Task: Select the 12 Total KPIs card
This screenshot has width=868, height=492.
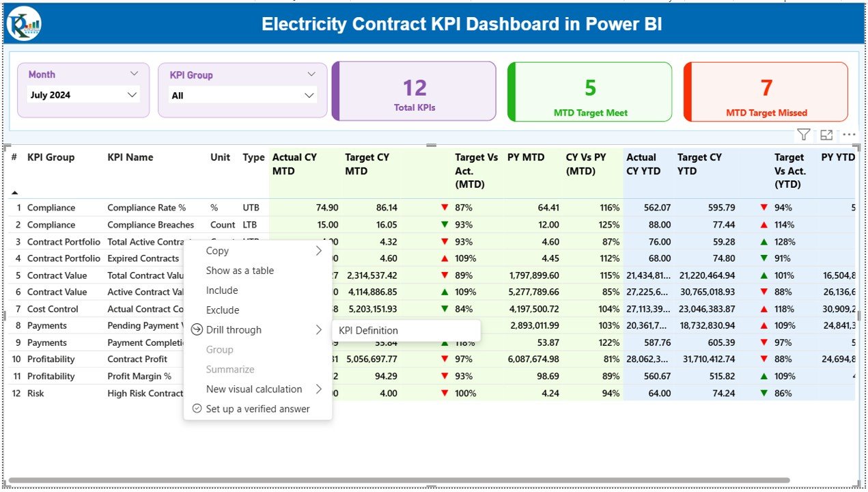Action: [x=413, y=91]
